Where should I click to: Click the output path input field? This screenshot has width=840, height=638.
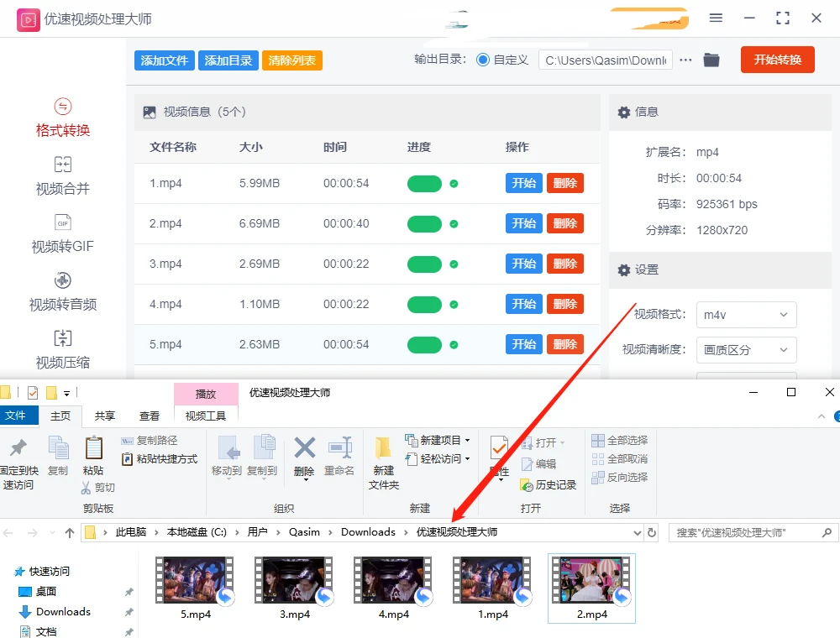point(606,60)
